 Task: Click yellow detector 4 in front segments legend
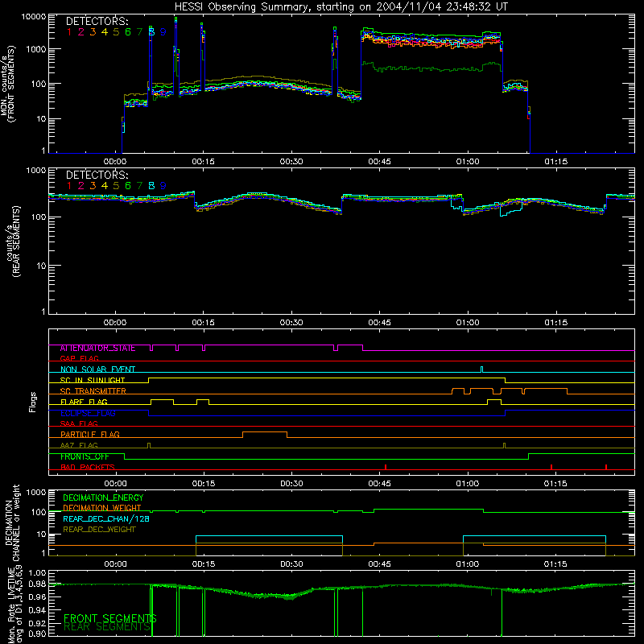pyautogui.click(x=105, y=32)
